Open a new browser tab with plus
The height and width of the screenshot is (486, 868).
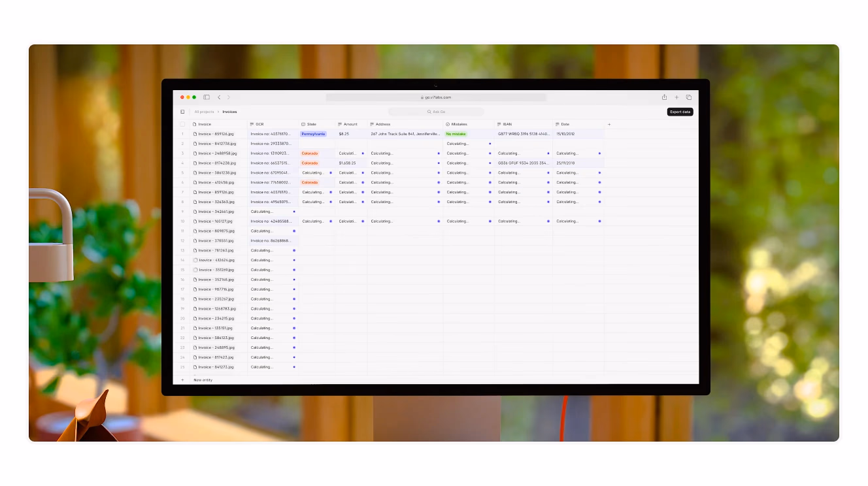(676, 97)
